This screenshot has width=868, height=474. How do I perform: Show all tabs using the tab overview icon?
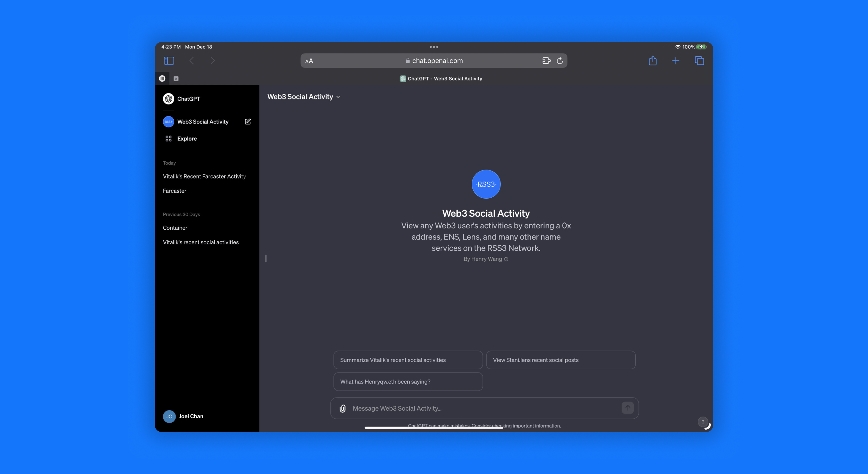click(x=699, y=61)
